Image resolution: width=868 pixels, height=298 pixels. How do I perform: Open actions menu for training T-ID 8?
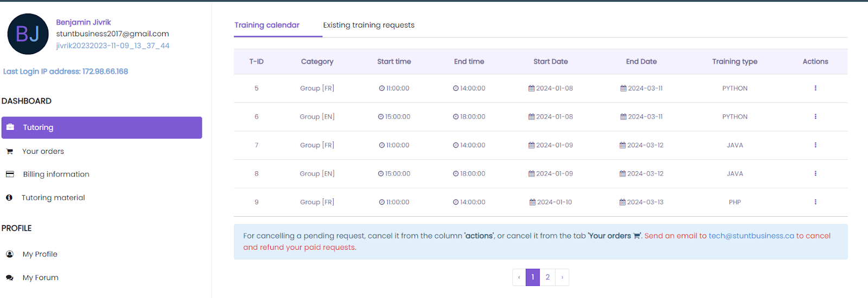click(x=815, y=173)
